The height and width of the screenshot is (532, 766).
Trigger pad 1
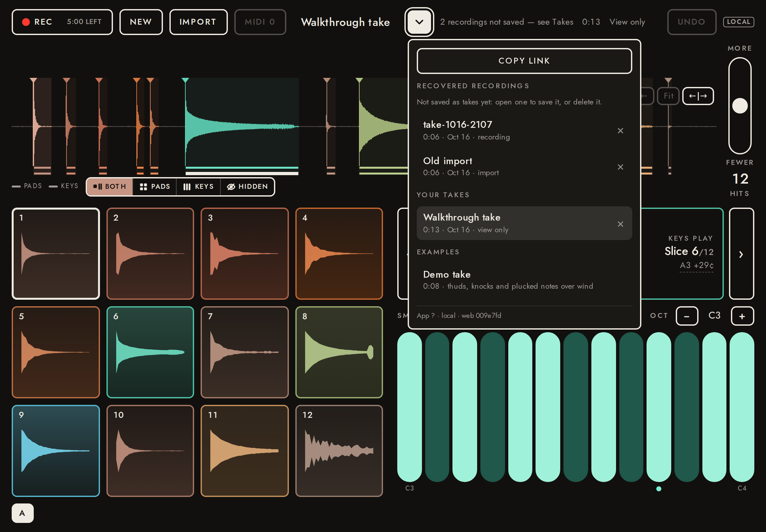[56, 254]
